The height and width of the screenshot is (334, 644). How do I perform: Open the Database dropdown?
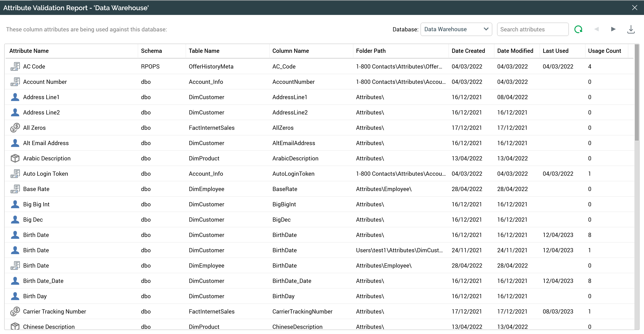click(x=456, y=29)
